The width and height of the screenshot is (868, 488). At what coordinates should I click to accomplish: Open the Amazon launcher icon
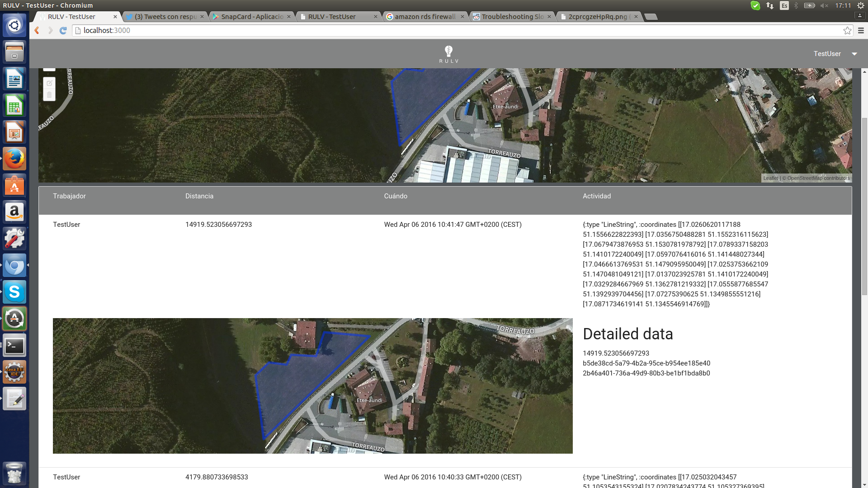14,212
